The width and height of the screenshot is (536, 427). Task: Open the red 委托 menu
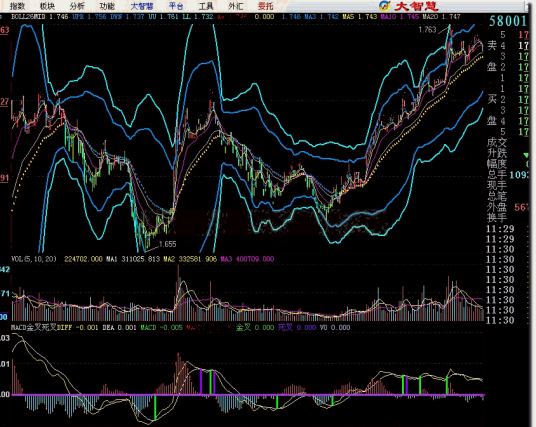click(266, 6)
